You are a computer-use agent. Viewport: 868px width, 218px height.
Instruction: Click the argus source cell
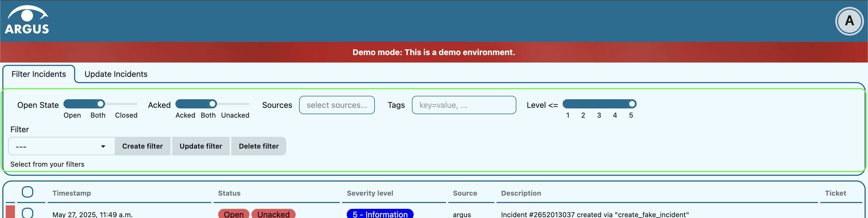462,214
